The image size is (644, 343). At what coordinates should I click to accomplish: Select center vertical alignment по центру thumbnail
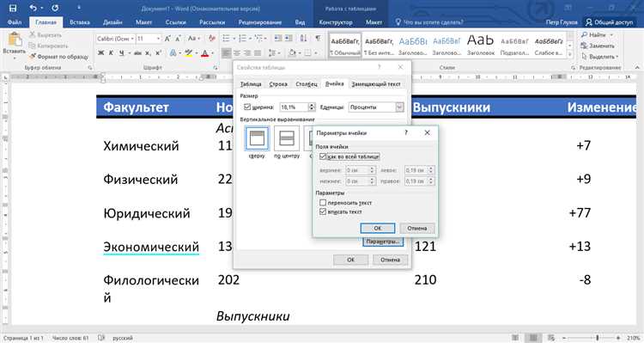point(287,138)
